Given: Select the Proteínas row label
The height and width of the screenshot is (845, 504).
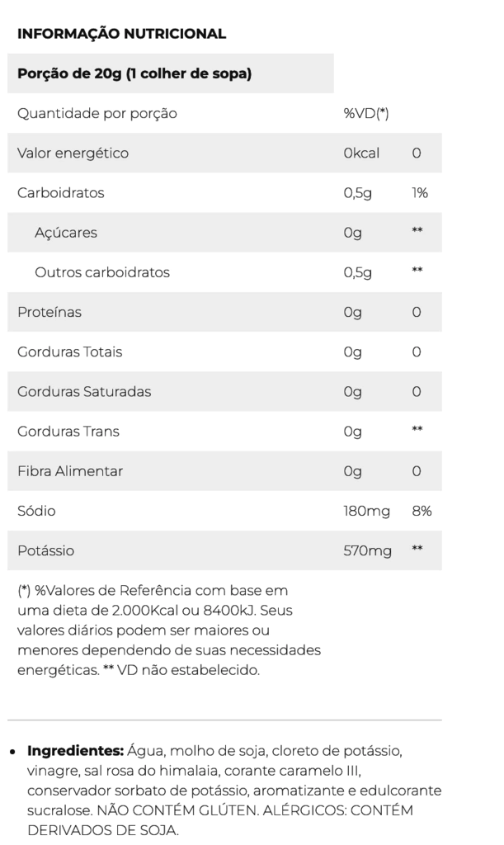Looking at the screenshot, I should 49,312.
